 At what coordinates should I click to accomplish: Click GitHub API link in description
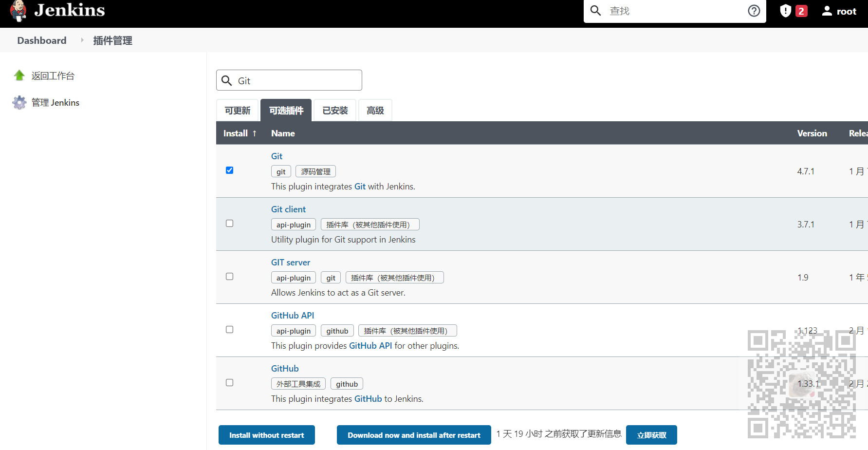(370, 346)
